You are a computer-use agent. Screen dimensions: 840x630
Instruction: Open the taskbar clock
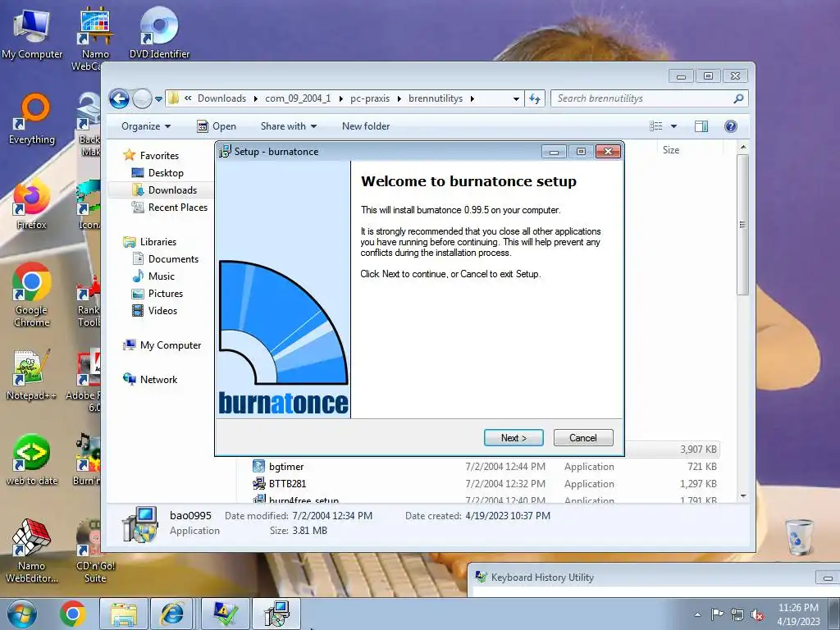pyautogui.click(x=798, y=614)
